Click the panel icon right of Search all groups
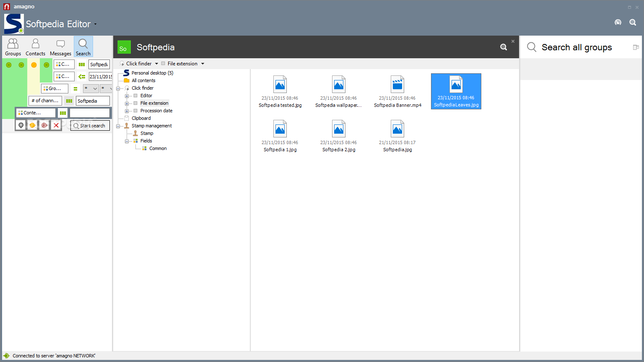Image resolution: width=644 pixels, height=362 pixels. click(636, 47)
